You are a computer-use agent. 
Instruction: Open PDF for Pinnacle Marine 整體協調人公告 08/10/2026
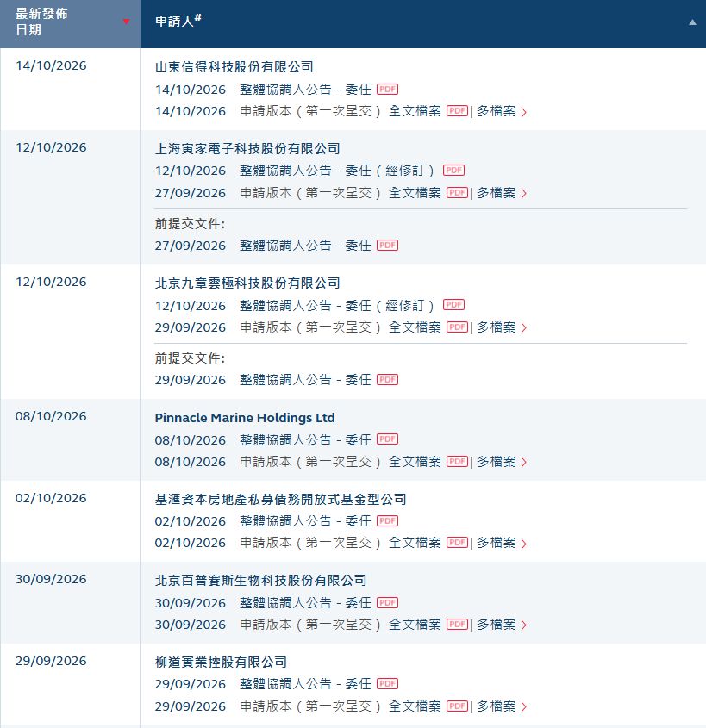pos(387,439)
